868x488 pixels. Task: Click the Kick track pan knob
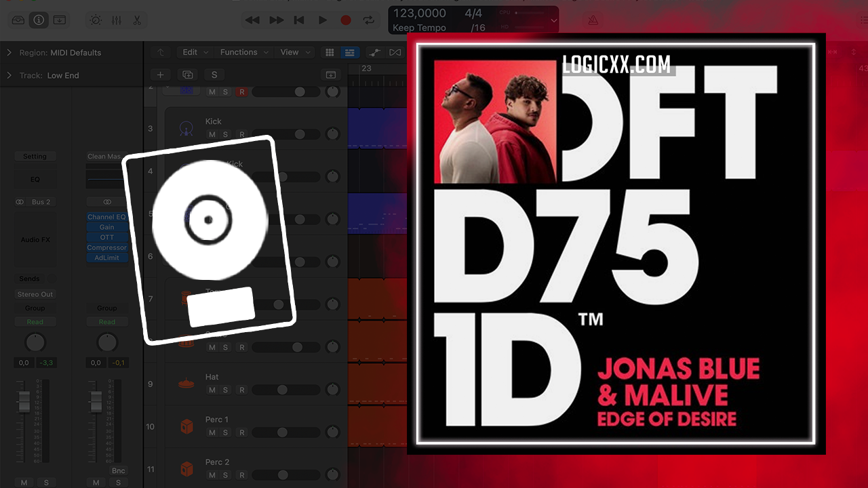(332, 134)
